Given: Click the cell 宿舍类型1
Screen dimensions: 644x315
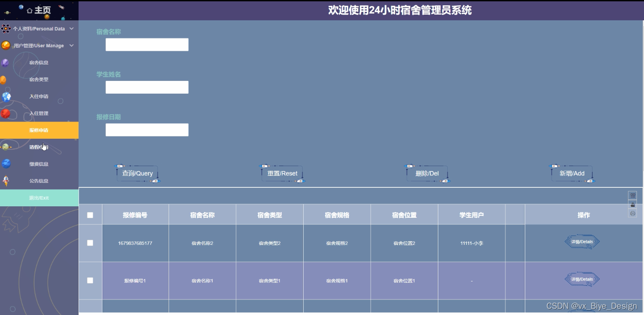Looking at the screenshot, I should 270,281.
